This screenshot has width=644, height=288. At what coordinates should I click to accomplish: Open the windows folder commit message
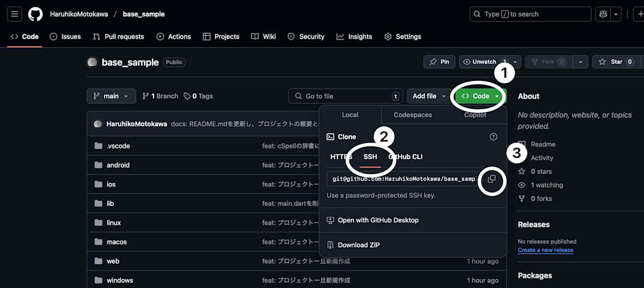(x=306, y=280)
